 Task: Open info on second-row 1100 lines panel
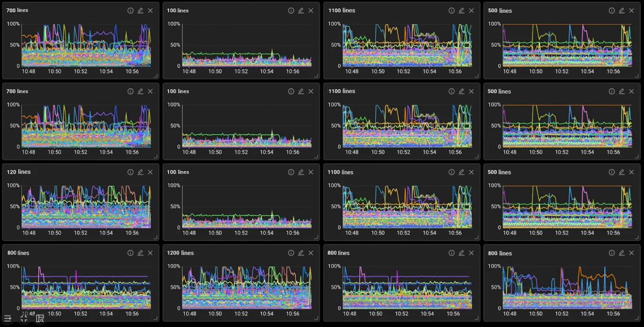point(451,91)
